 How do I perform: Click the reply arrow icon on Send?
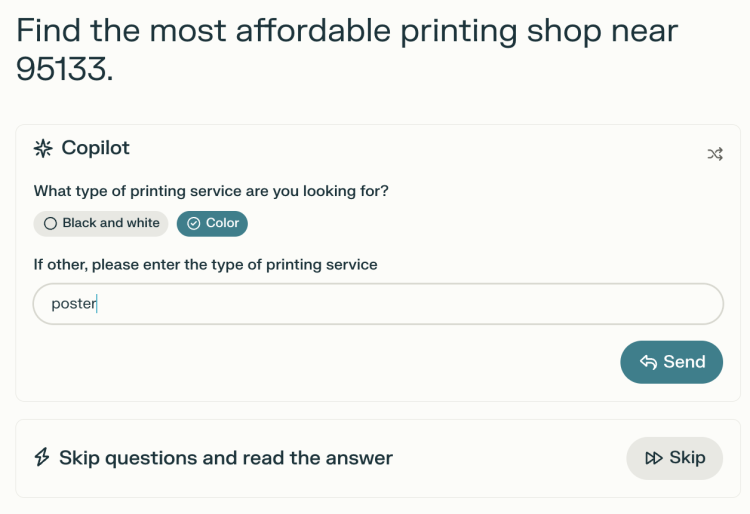pyautogui.click(x=649, y=362)
